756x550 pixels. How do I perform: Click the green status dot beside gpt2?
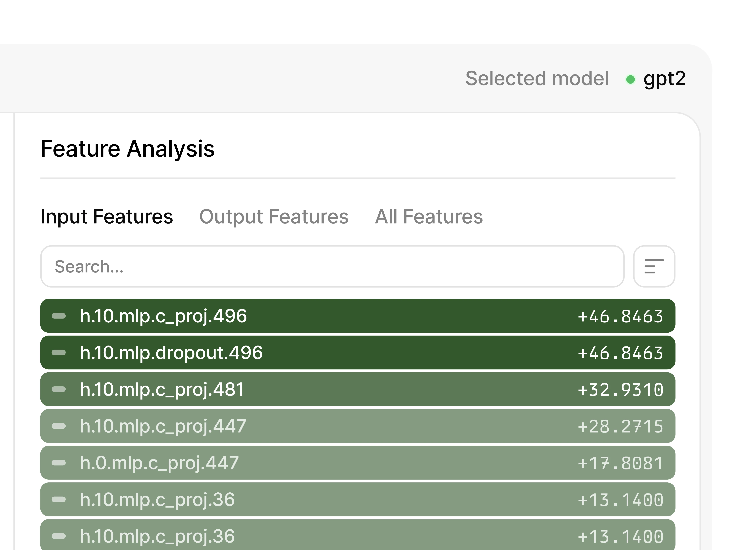pos(630,79)
